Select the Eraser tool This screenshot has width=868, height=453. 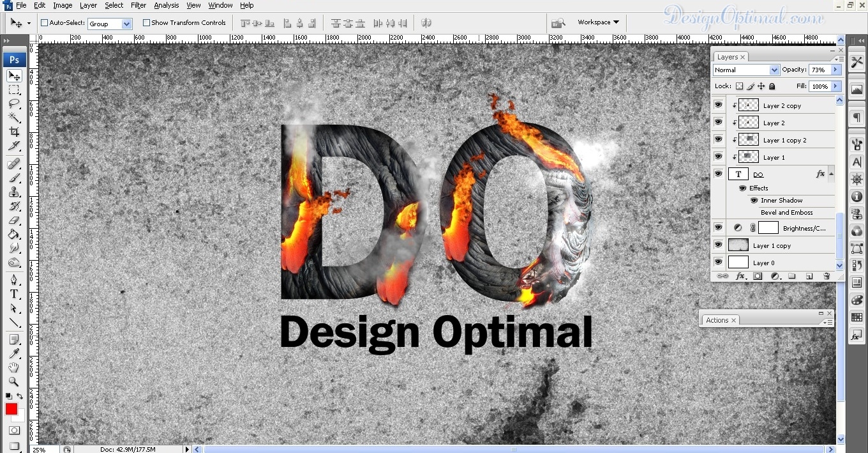(14, 220)
